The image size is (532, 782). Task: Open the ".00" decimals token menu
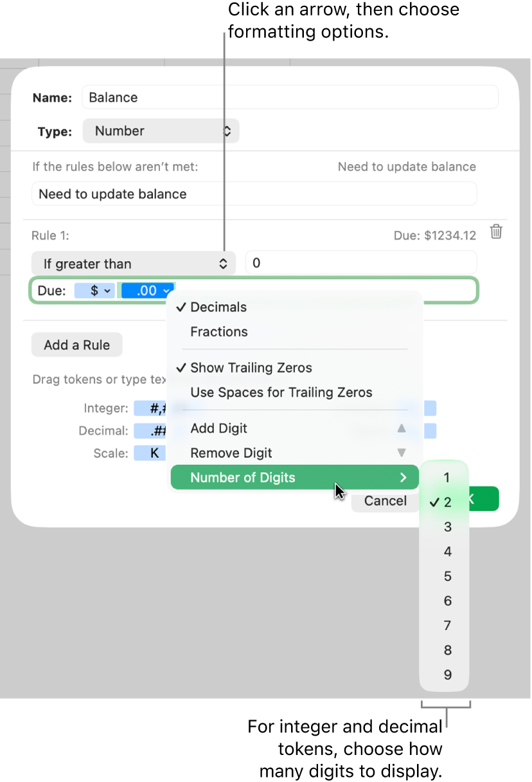tap(147, 290)
